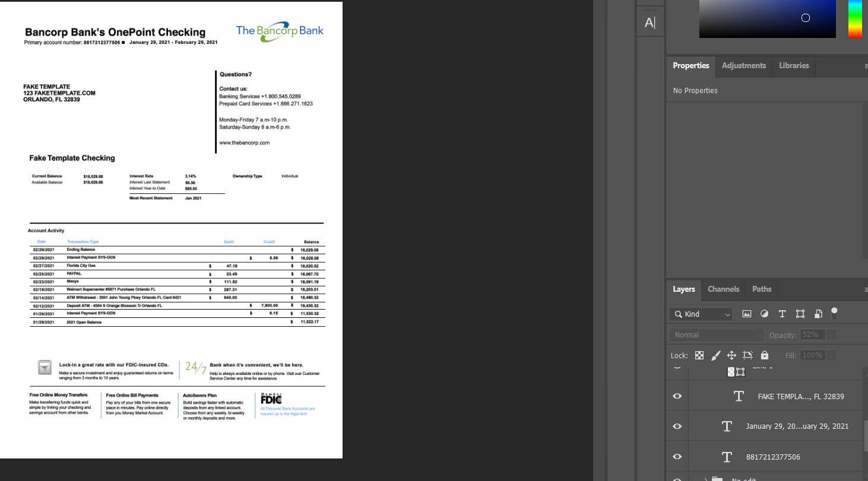Click the FDIC logo in document
The width and height of the screenshot is (868, 481).
click(x=271, y=398)
